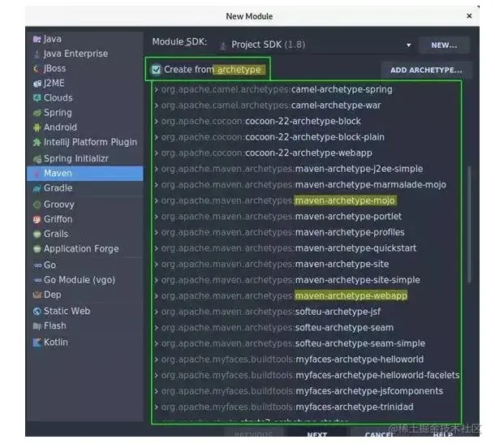Click the Clouds icon

(x=37, y=98)
